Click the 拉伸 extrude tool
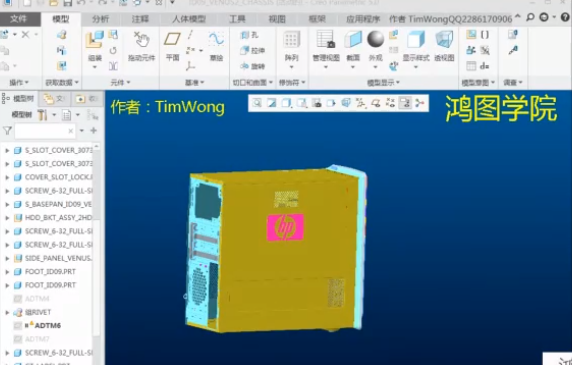Image resolution: width=572 pixels, height=388 pixels. 252,51
